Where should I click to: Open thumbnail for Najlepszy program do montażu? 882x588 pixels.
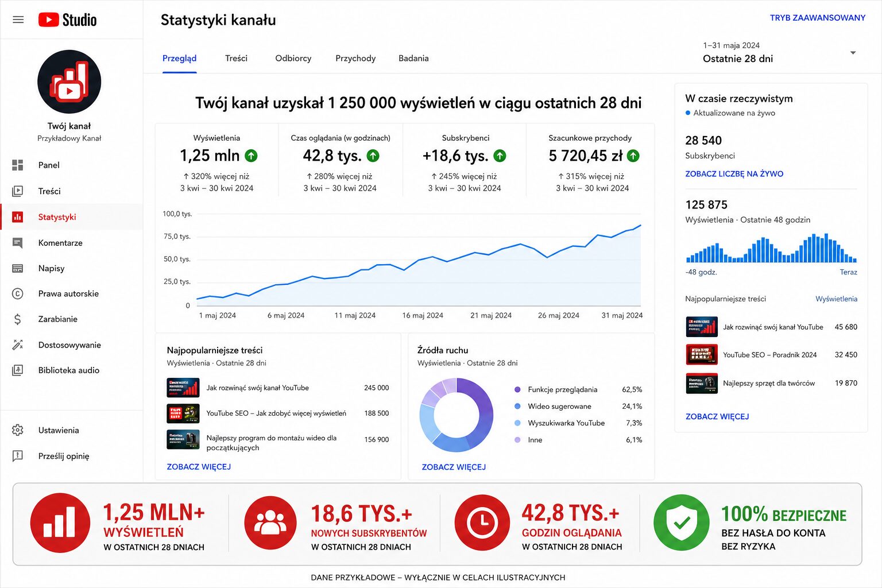(183, 439)
